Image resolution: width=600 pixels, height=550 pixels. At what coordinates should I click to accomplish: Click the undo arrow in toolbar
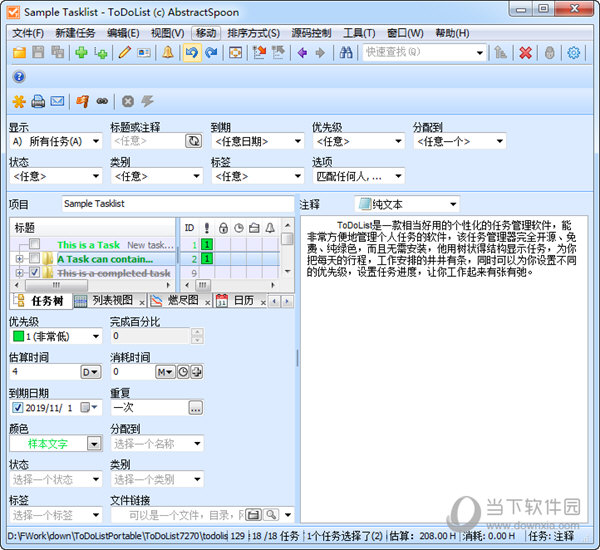tap(191, 53)
